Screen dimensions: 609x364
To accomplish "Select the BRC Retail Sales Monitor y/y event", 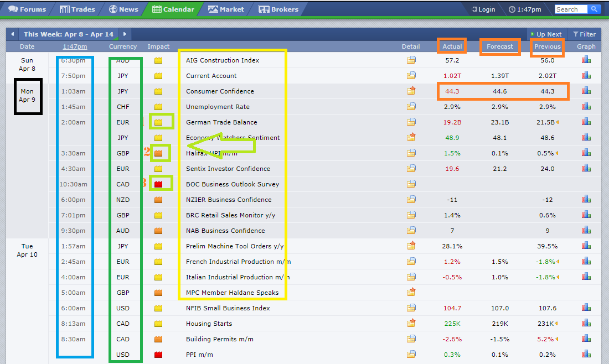I will [x=230, y=215].
